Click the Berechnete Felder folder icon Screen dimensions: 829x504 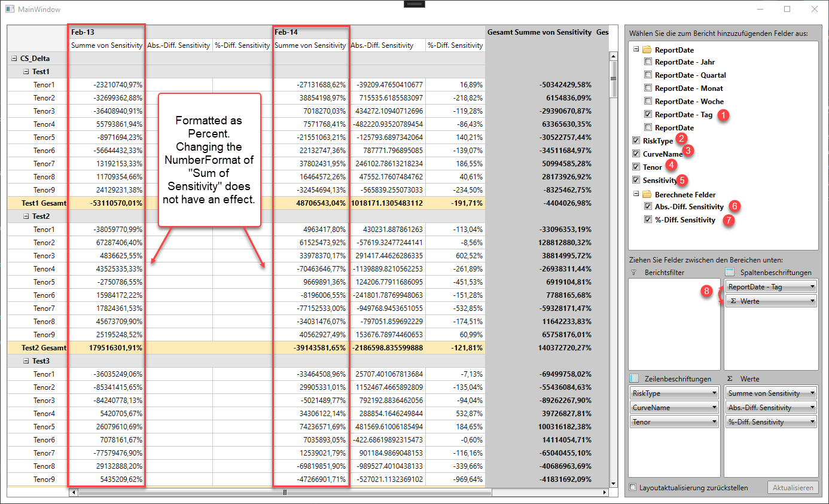click(x=647, y=194)
